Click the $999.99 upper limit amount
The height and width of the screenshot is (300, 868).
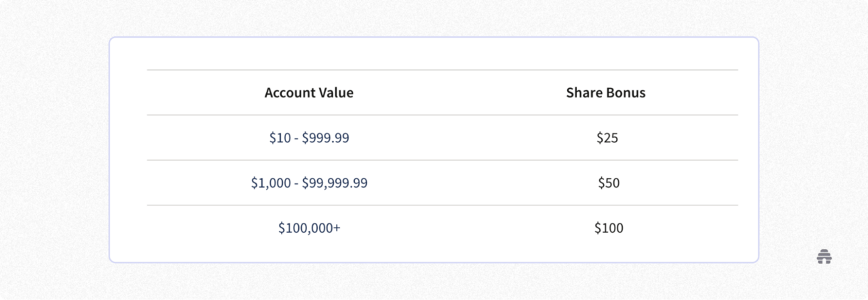click(x=325, y=138)
